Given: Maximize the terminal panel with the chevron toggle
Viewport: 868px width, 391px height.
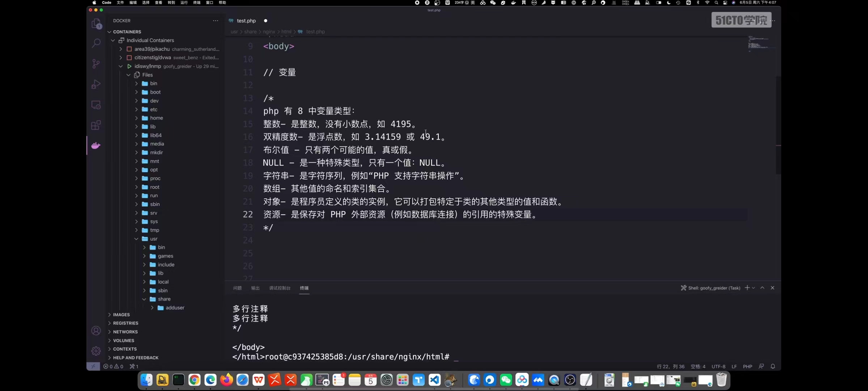Looking at the screenshot, I should (762, 287).
